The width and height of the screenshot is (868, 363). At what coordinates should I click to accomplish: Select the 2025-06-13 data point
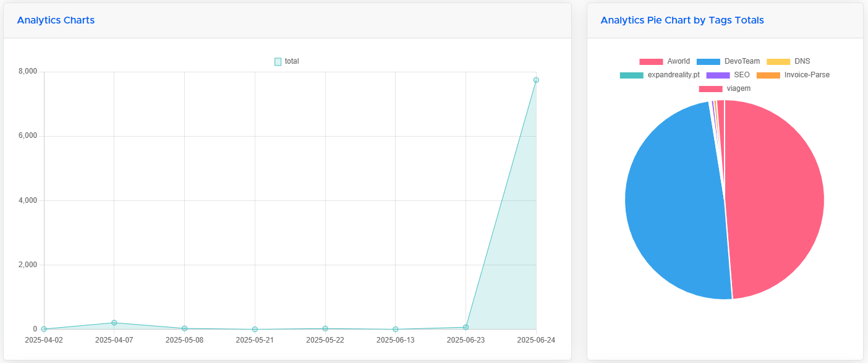tap(396, 330)
